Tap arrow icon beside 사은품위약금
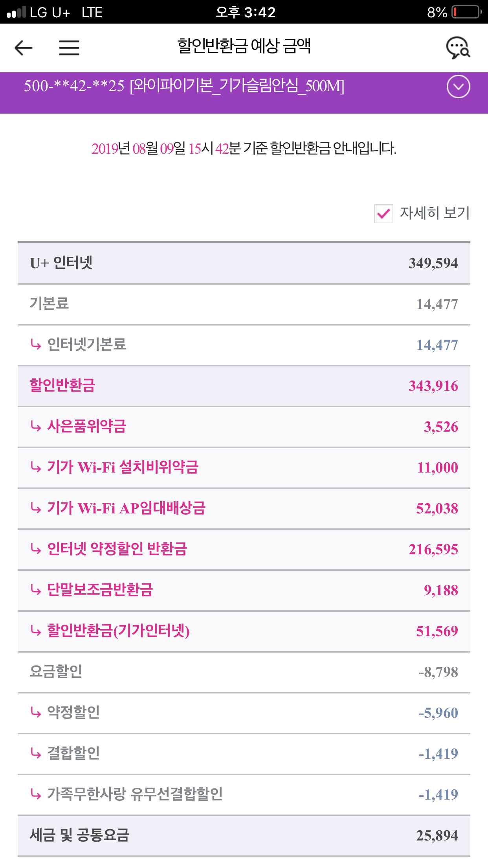This screenshot has width=488, height=868. tap(36, 427)
